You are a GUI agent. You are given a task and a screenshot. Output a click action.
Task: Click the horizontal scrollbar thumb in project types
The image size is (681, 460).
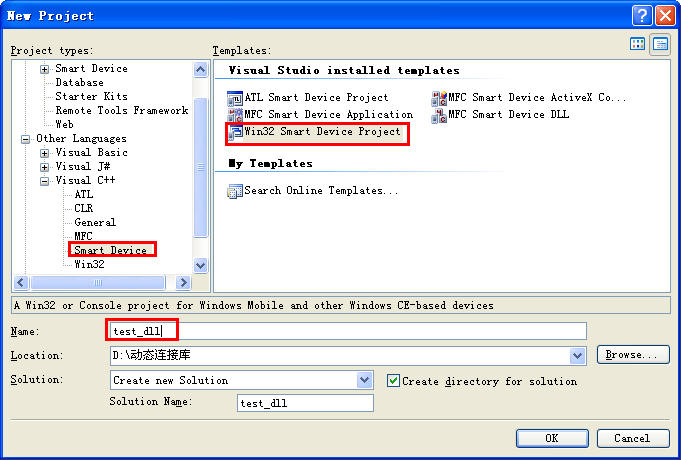coord(98,283)
